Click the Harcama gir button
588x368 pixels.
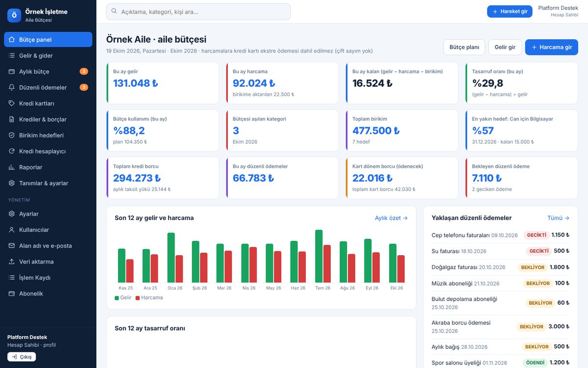tap(552, 47)
